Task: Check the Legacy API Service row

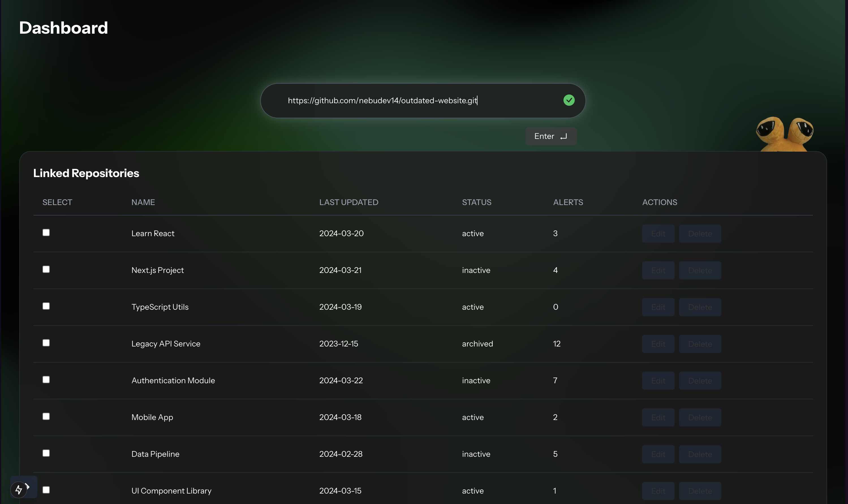Action: tap(46, 343)
